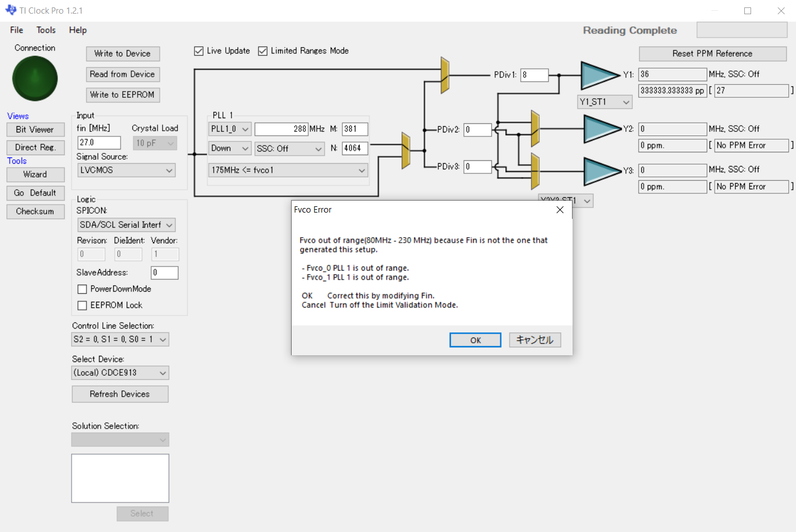Click the Reading Complete status text
The height and width of the screenshot is (532, 796).
coord(630,31)
